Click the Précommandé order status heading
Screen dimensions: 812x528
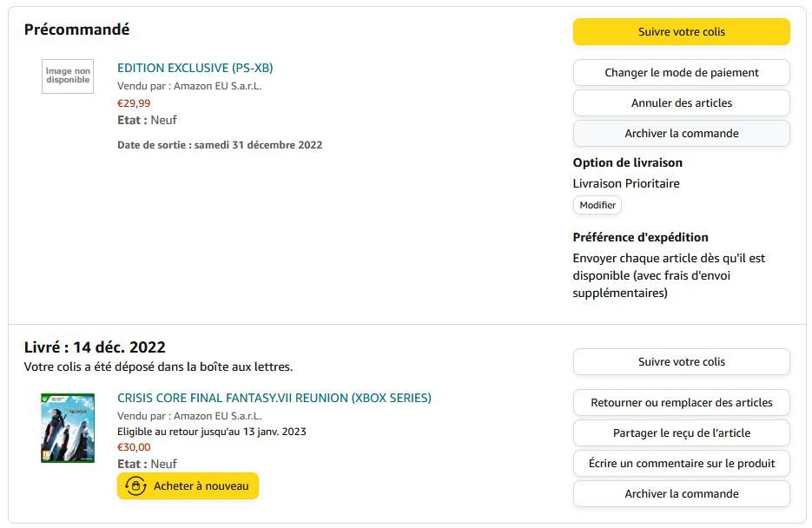coord(76,30)
